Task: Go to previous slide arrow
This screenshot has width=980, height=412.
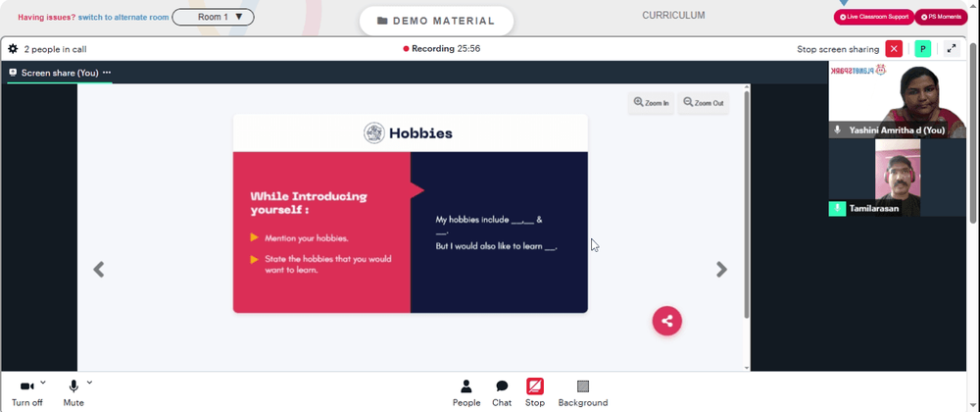Action: 99,270
